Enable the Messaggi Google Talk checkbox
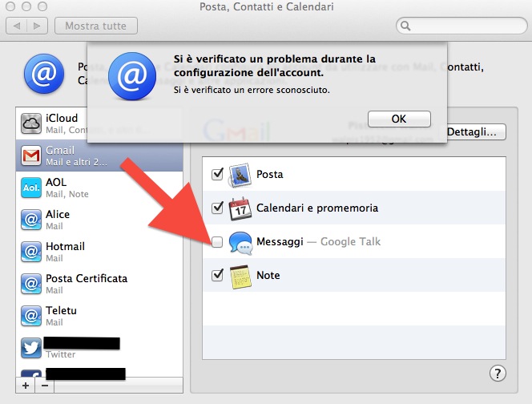532x404 pixels. pyautogui.click(x=217, y=242)
